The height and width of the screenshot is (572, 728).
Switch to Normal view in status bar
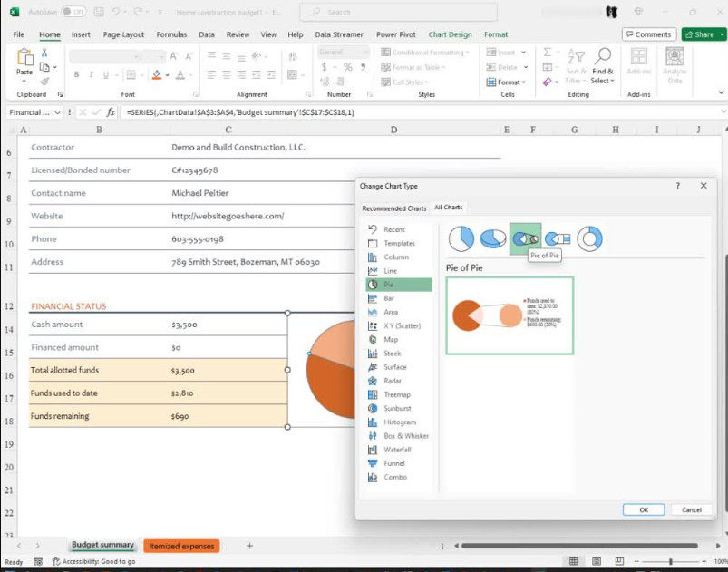(573, 561)
